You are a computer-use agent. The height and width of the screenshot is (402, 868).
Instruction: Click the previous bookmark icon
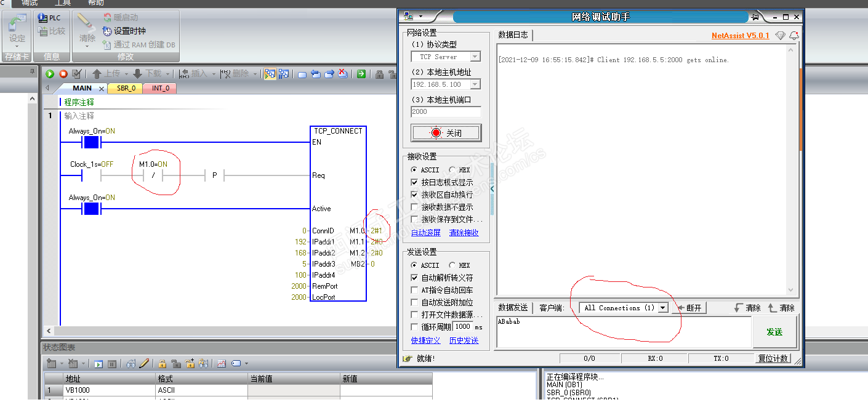316,74
